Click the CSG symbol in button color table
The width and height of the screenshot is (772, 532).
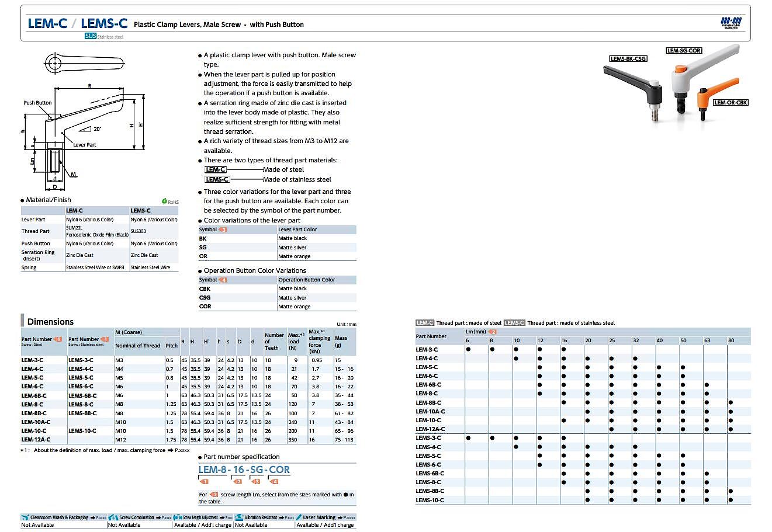tap(205, 298)
